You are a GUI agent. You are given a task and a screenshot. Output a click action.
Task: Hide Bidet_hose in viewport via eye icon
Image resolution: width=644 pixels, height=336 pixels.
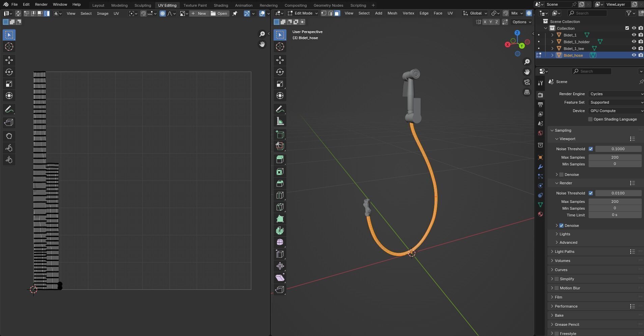pyautogui.click(x=634, y=55)
